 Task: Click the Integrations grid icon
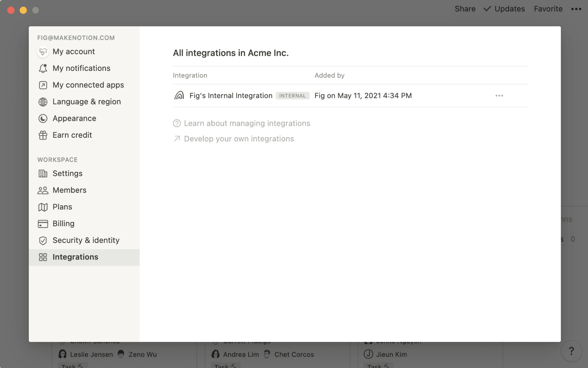pyautogui.click(x=43, y=257)
